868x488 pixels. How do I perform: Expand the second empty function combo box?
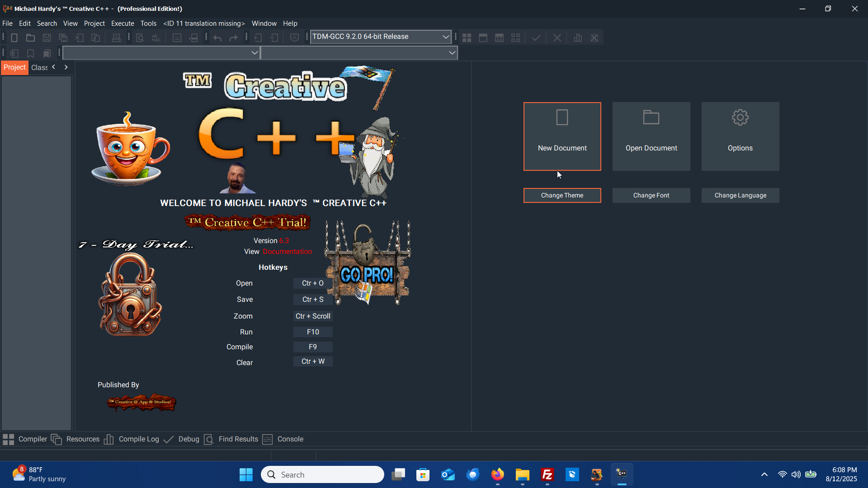coord(452,53)
